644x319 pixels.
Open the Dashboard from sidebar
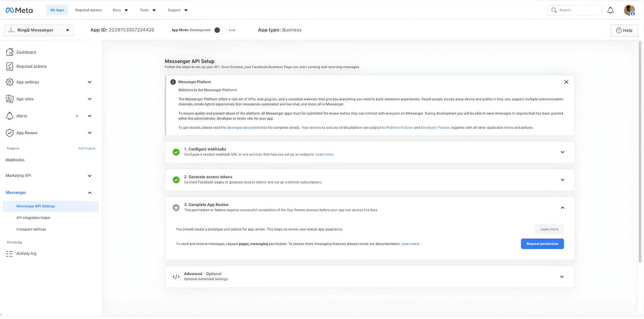pyautogui.click(x=26, y=52)
